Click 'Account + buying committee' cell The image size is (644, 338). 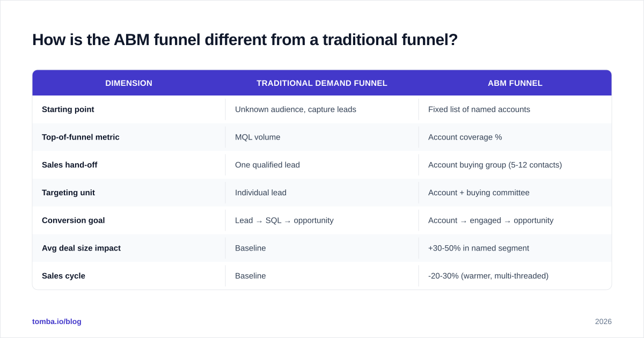(479, 193)
